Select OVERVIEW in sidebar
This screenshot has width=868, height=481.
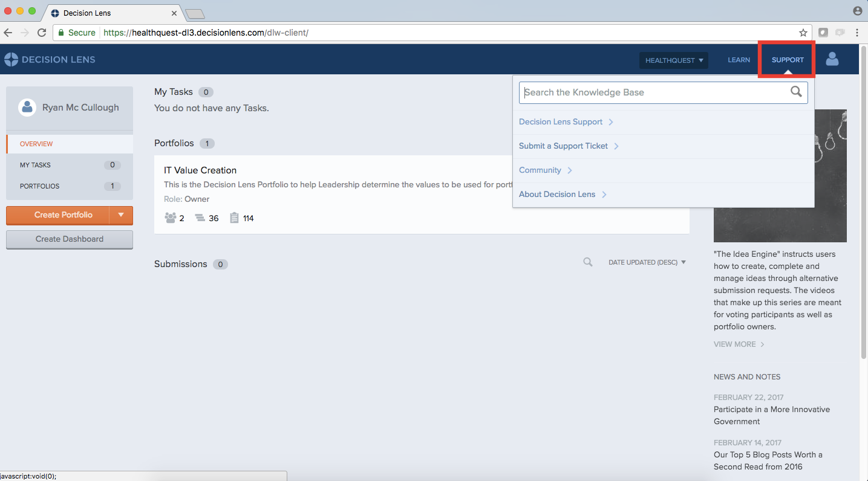[70, 144]
